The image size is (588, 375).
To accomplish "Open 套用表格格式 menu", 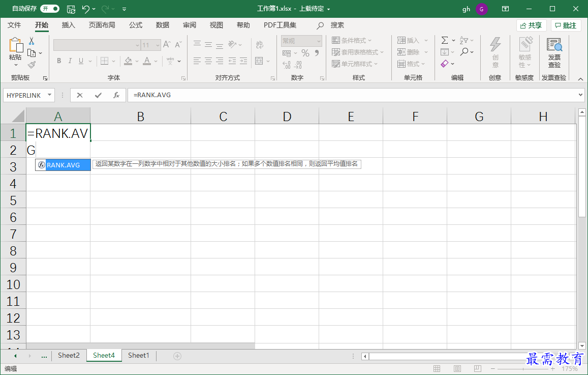I will pos(358,52).
